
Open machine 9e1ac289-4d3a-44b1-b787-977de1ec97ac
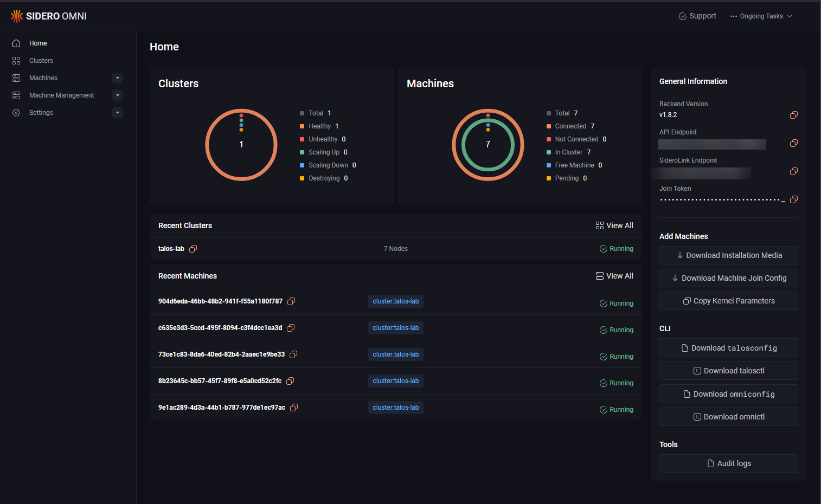[222, 408]
